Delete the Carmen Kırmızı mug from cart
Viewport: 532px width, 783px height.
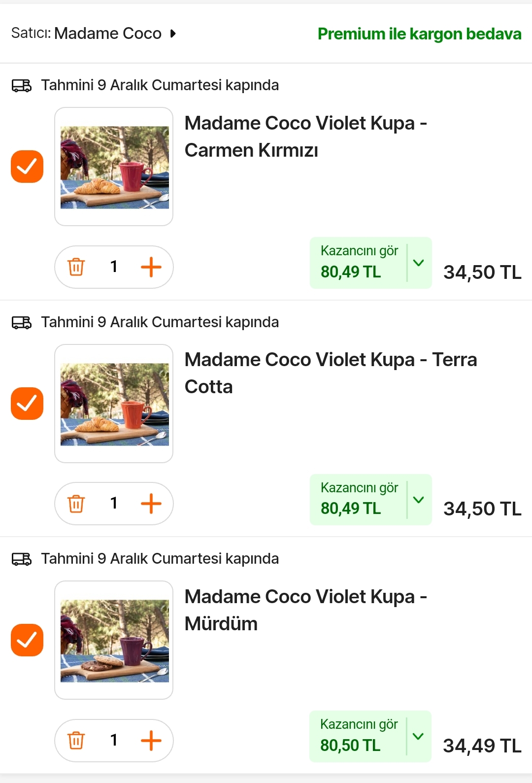76,267
